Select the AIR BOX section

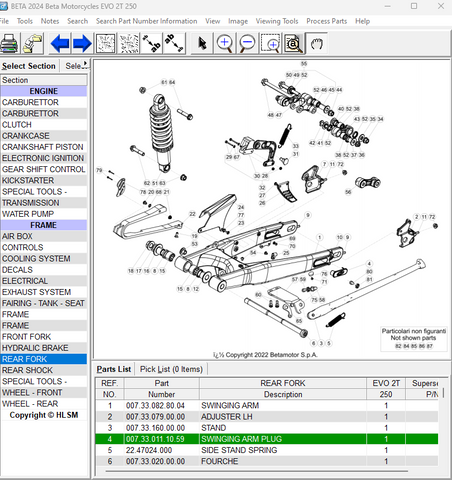(x=43, y=236)
